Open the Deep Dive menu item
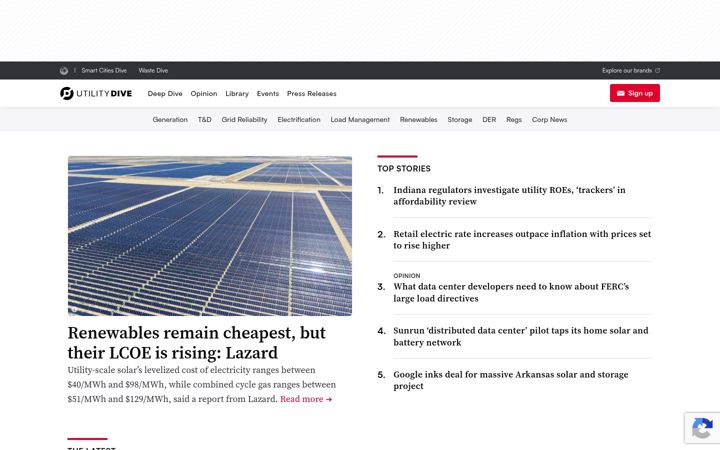This screenshot has width=720, height=450. click(165, 94)
